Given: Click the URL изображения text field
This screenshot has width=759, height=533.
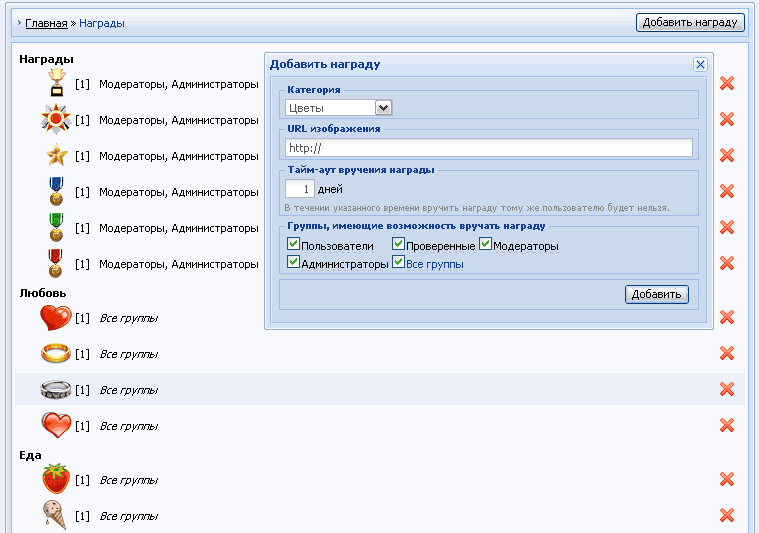Looking at the screenshot, I should tap(489, 148).
